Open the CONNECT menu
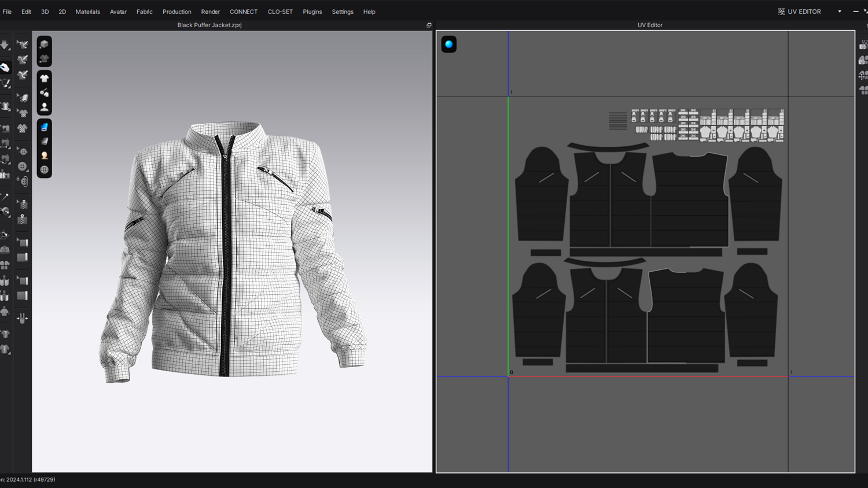Viewport: 868px width, 488px height. pyautogui.click(x=244, y=12)
